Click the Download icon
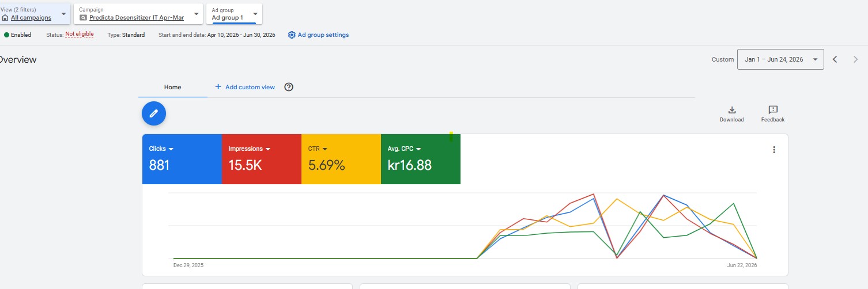 pos(731,109)
